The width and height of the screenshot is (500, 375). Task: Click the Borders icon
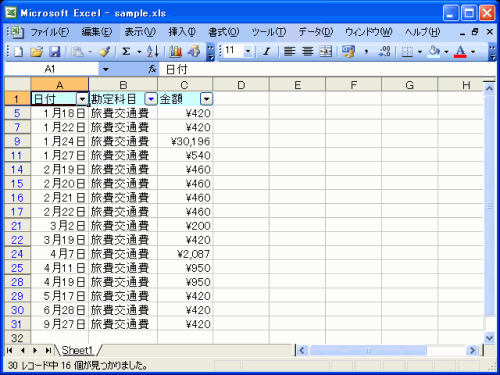[x=407, y=51]
